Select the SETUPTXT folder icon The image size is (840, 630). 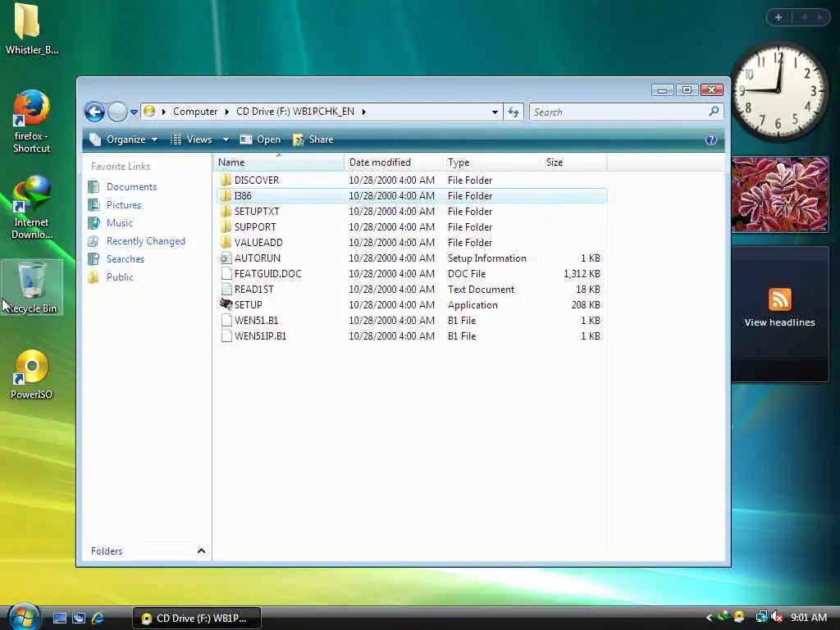point(226,211)
